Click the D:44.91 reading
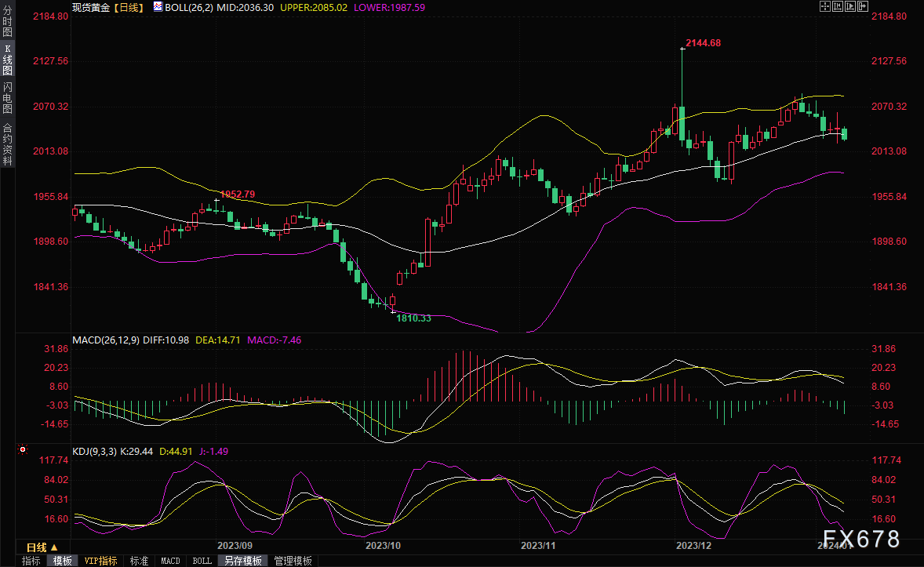 click(176, 452)
